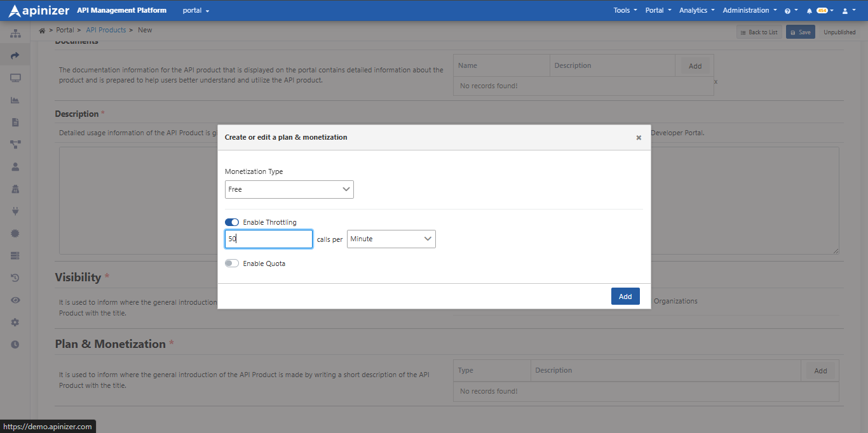
Task: Open the eye icon in left sidebar
Action: click(15, 300)
